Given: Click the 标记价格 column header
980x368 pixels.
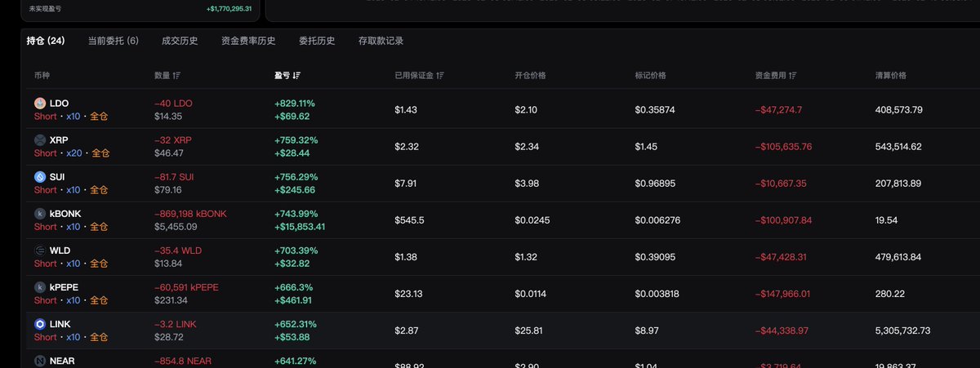Looking at the screenshot, I should (x=650, y=75).
